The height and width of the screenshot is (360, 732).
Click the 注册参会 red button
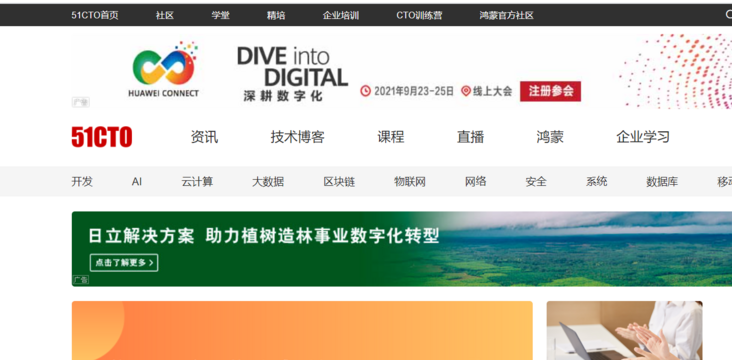[550, 91]
